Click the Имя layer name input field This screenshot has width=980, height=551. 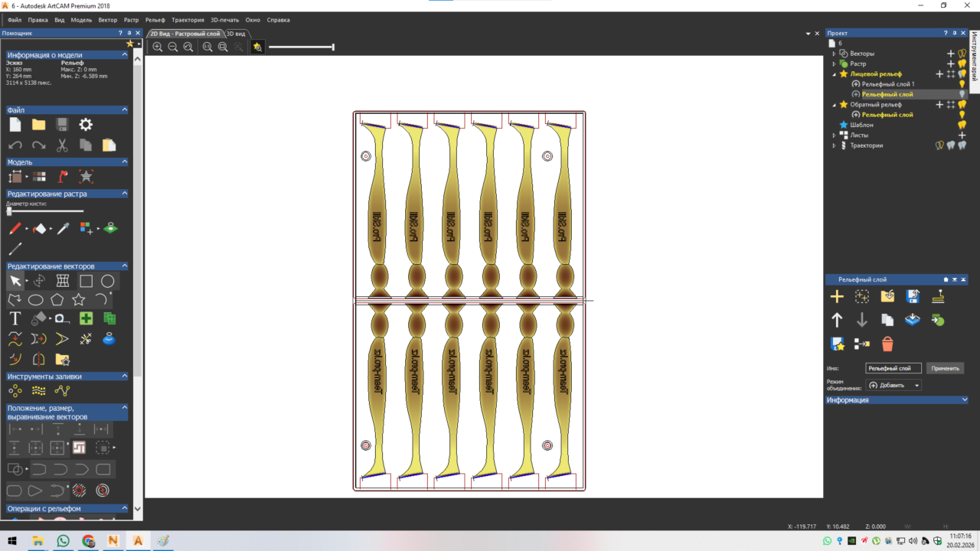click(893, 368)
